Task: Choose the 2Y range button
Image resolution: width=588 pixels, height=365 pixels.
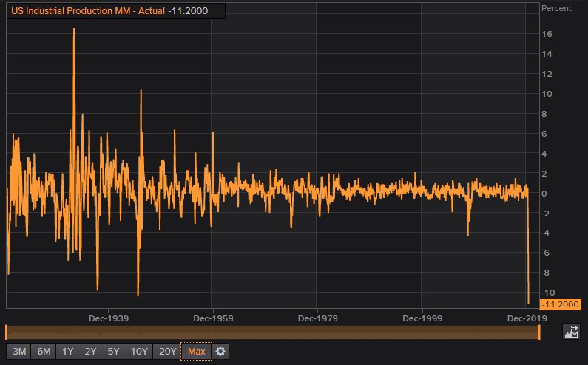Action: [x=90, y=352]
